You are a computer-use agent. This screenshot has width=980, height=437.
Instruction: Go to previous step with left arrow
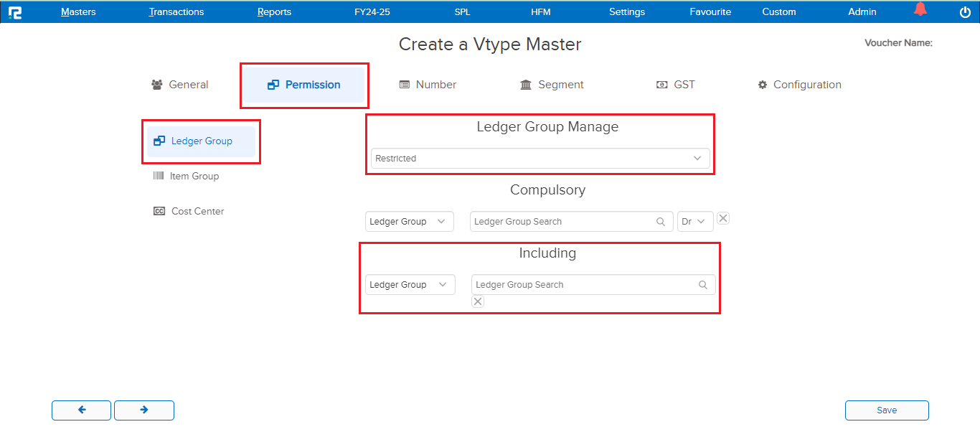click(x=81, y=410)
